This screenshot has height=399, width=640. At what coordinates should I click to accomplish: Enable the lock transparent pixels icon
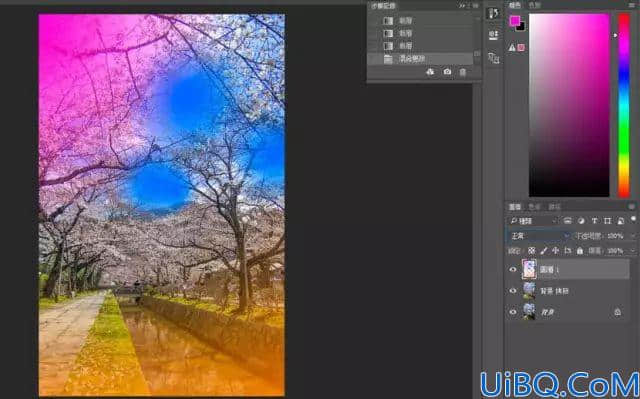pos(531,250)
